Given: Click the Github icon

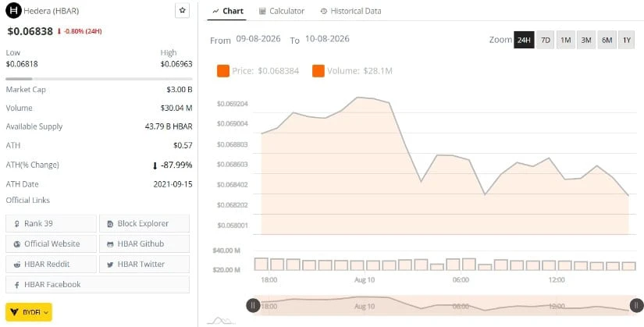Looking at the screenshot, I should [110, 244].
